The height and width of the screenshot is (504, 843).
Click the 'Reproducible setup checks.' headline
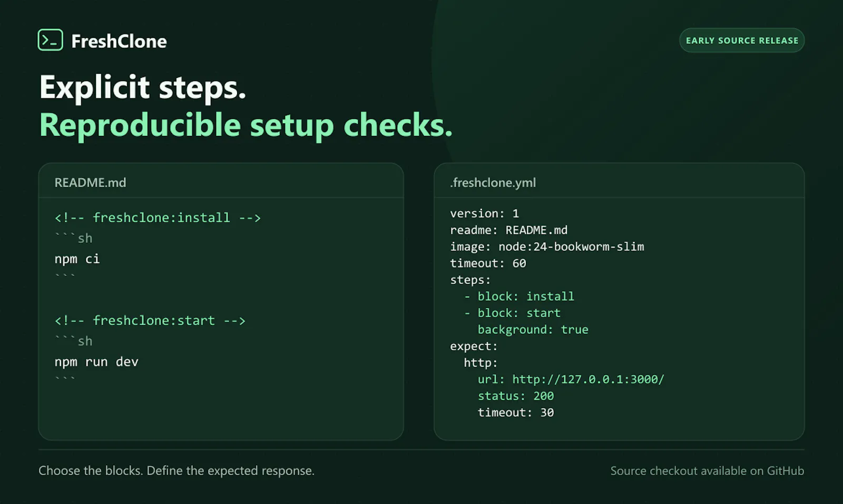246,125
